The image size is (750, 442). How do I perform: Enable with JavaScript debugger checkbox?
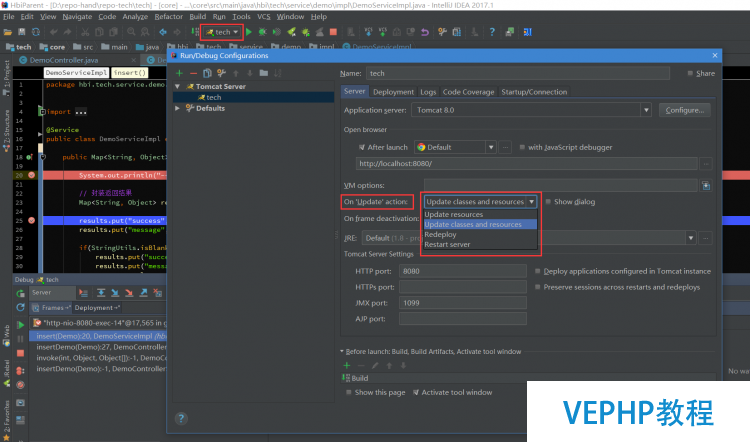(522, 147)
